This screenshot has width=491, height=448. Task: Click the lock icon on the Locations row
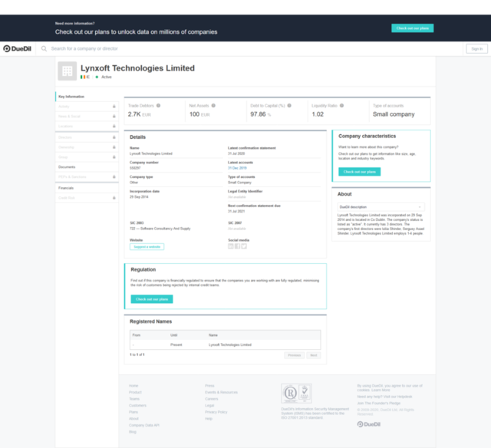point(114,126)
